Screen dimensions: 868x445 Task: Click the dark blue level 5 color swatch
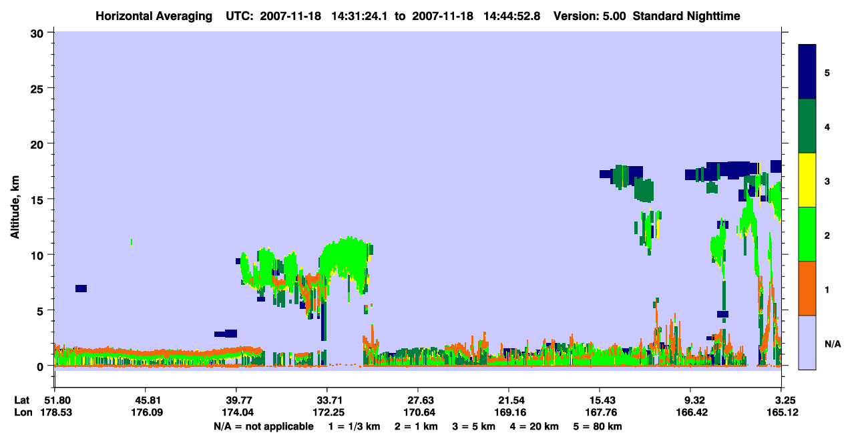807,72
